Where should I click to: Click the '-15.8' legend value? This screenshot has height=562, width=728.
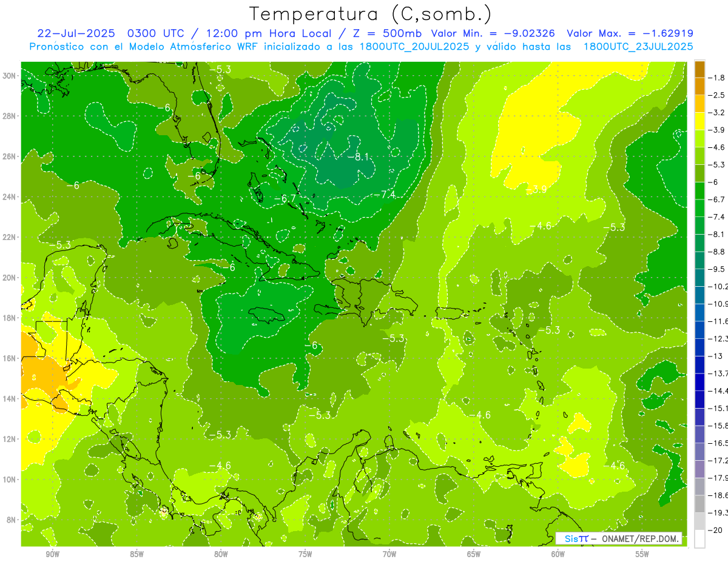718,426
